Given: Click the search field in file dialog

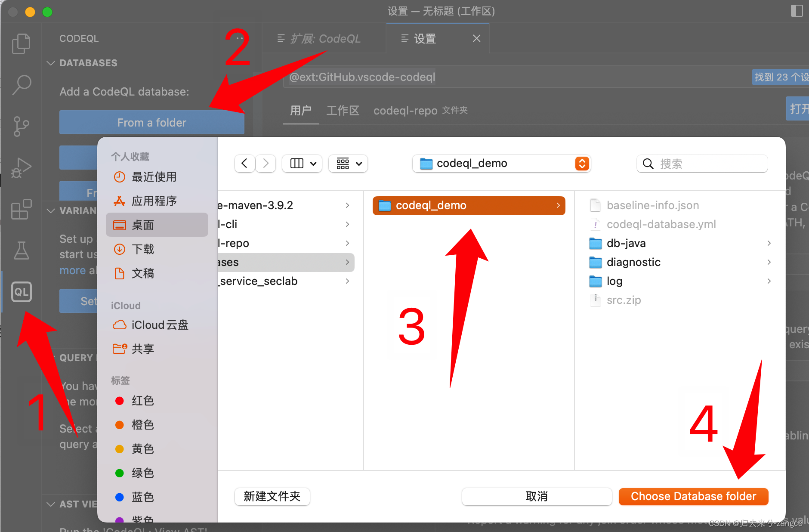Looking at the screenshot, I should (702, 164).
